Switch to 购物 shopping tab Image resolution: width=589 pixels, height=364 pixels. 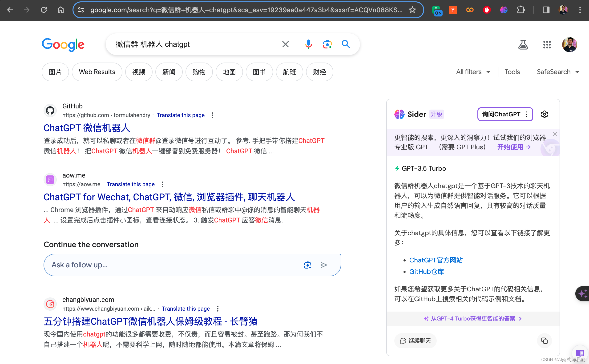tap(199, 72)
